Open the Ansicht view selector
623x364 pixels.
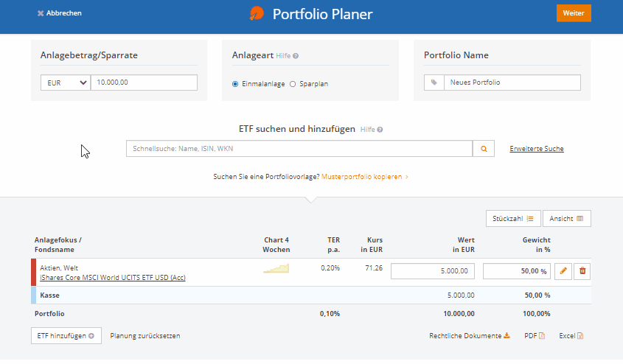coord(566,219)
